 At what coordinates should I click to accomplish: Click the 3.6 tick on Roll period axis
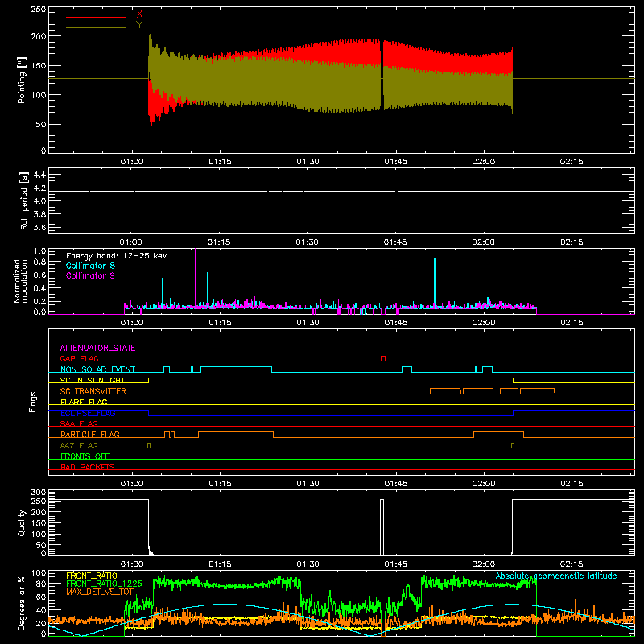pos(39,227)
